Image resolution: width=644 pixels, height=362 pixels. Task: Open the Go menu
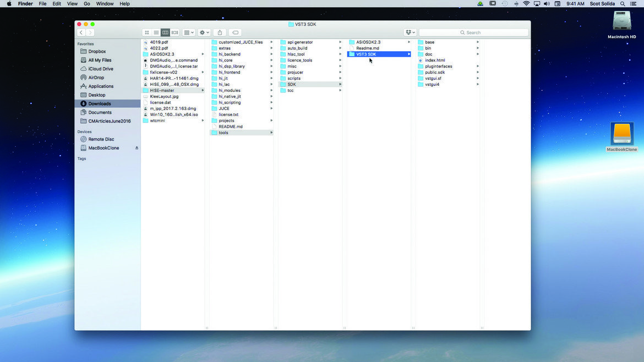pos(86,4)
